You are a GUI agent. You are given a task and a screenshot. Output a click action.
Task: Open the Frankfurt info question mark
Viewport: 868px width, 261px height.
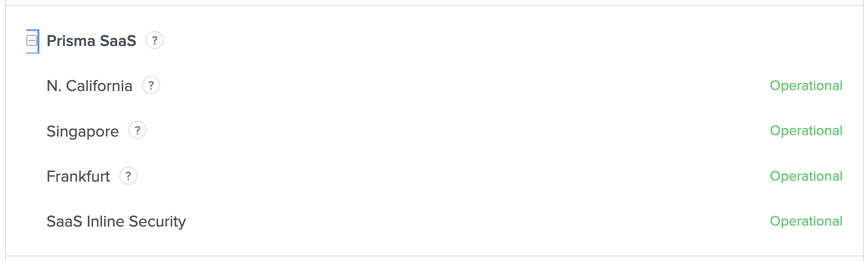128,176
